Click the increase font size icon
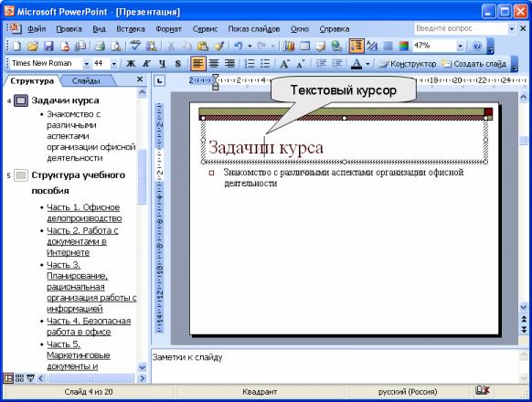 point(284,63)
